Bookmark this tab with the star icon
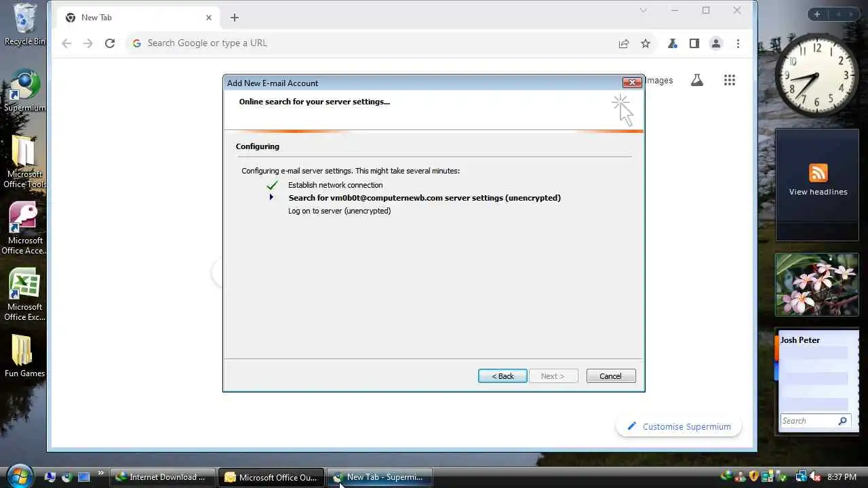 (x=646, y=43)
